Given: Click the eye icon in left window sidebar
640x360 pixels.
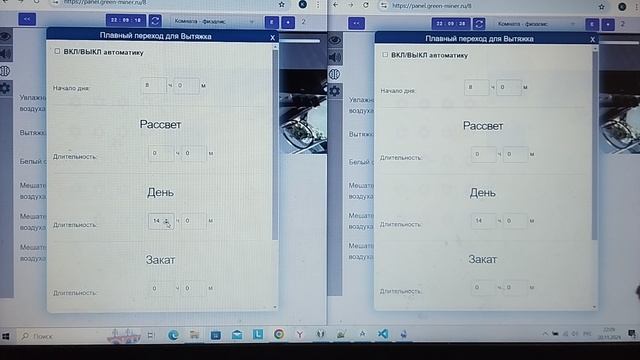Looking at the screenshot, I should tap(6, 36).
